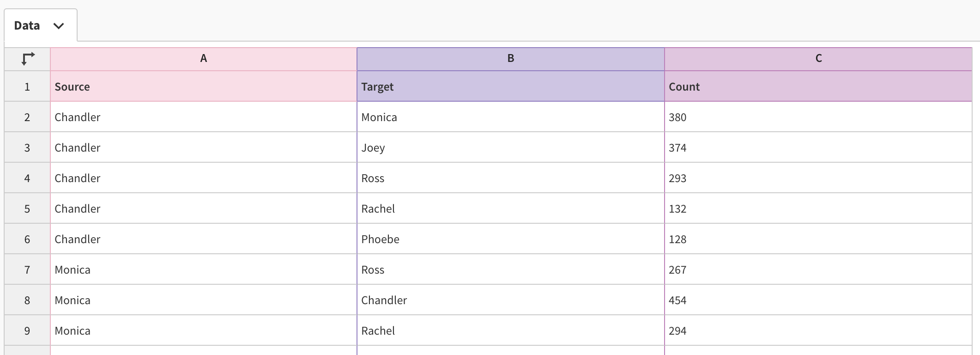Select row number 9

27,331
